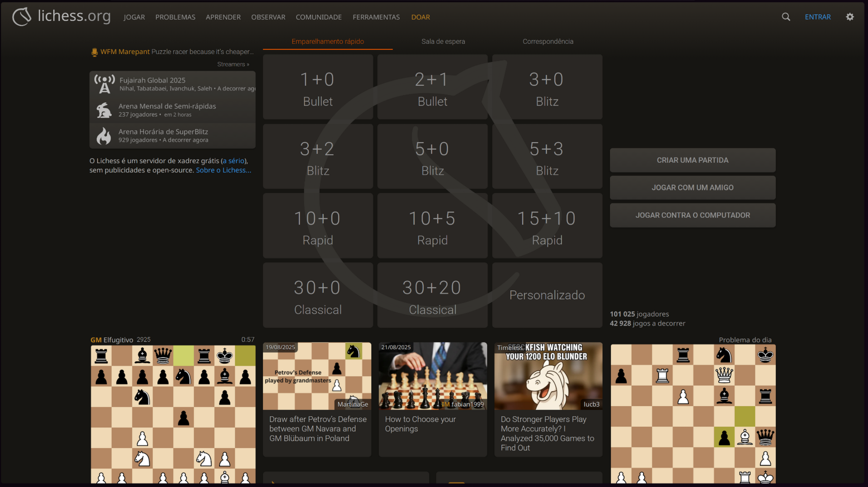Screen dimensions: 868x487
Task: Switch to the Correspondência tab
Action: click(548, 41)
